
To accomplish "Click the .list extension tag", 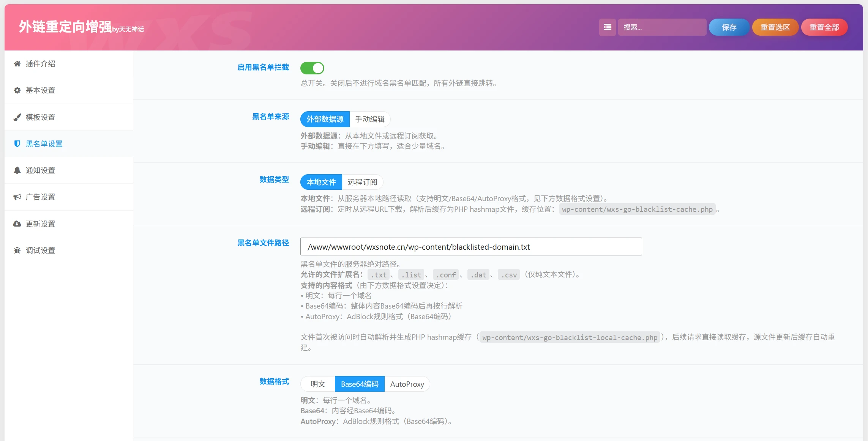I will 411,275.
